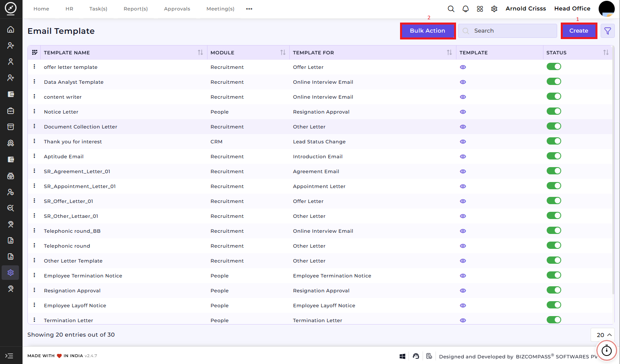The height and width of the screenshot is (364, 620).
Task: Open global search magnifier in the top bar
Action: pos(451,9)
